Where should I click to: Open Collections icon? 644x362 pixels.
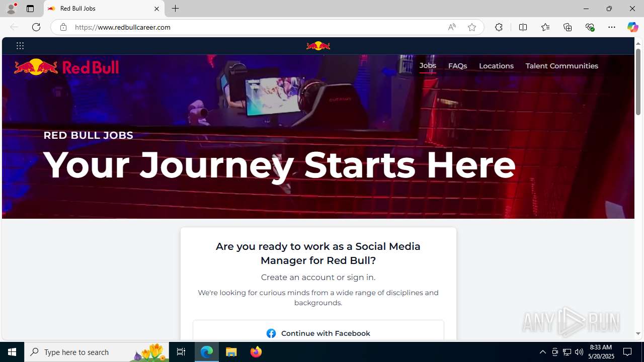click(x=568, y=27)
